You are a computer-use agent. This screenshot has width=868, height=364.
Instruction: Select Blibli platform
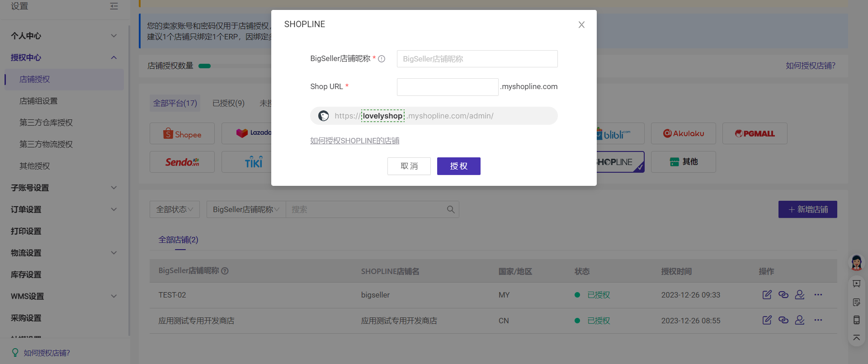pos(620,133)
